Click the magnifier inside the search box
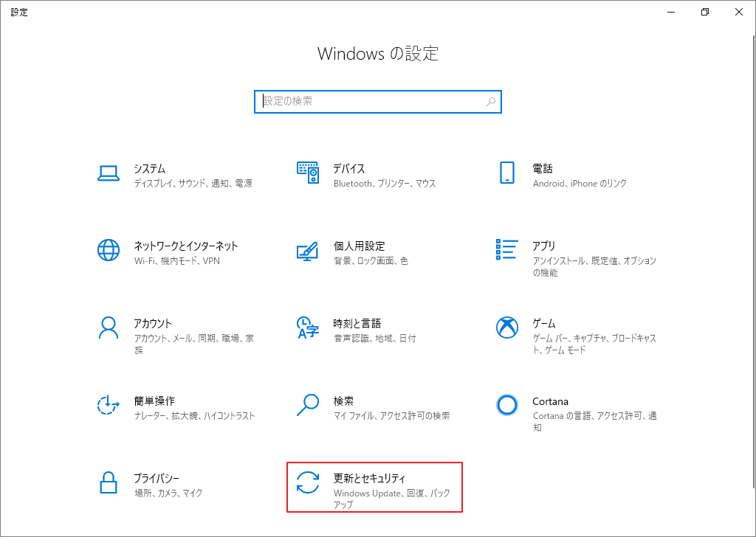This screenshot has height=537, width=756. 491,102
